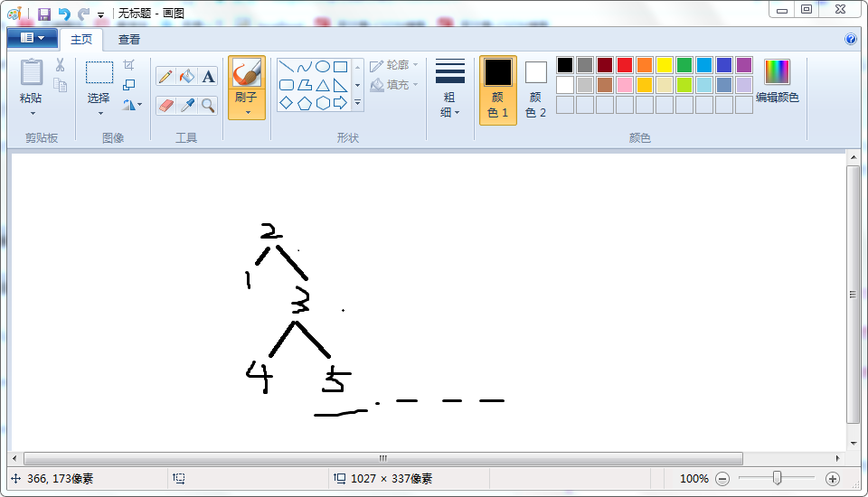Select the Pencil tool
This screenshot has width=868, height=497.
pos(165,76)
